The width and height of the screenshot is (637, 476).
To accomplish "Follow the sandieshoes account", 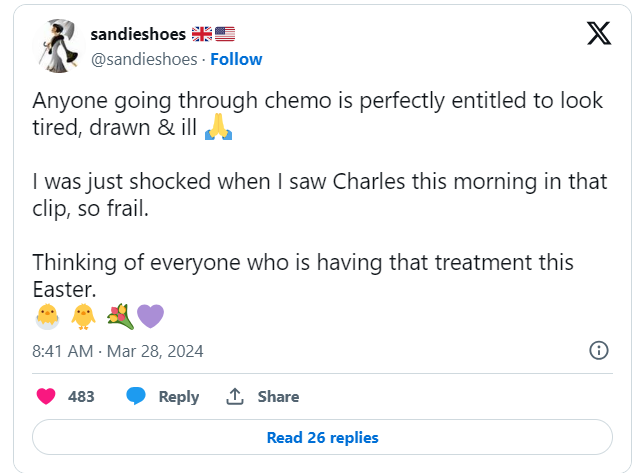I will [236, 59].
